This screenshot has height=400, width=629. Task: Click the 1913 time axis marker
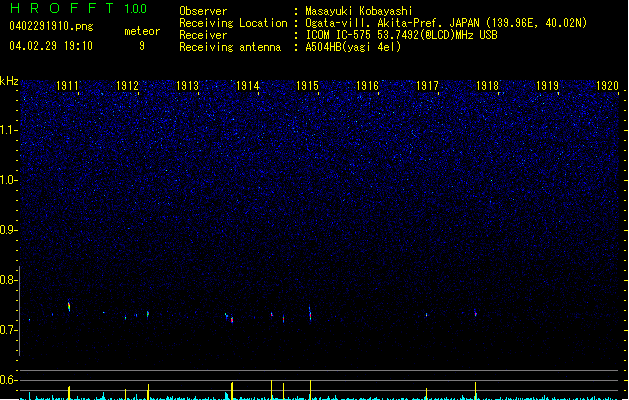pyautogui.click(x=187, y=86)
